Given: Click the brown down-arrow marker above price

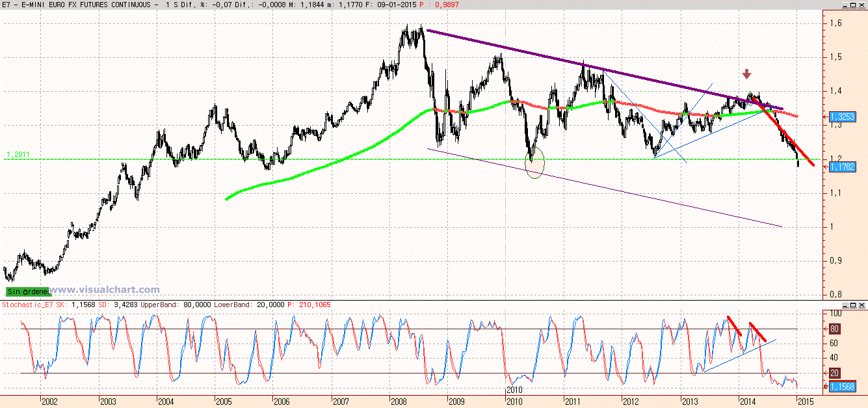Looking at the screenshot, I should click(x=748, y=75).
